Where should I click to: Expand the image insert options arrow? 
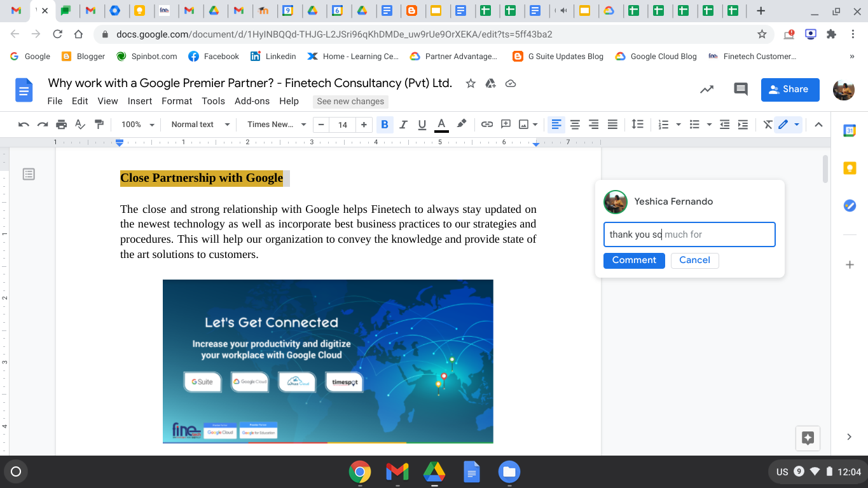coord(535,125)
